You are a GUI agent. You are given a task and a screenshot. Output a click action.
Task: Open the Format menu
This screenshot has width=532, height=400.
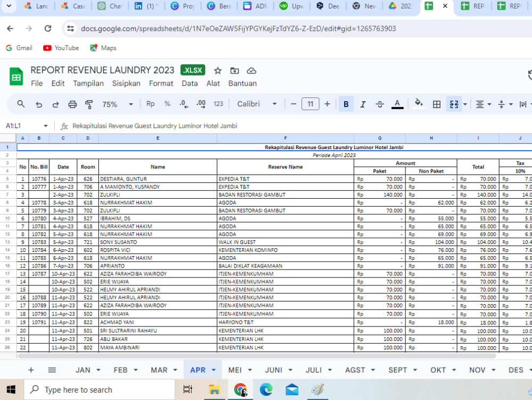(x=161, y=84)
